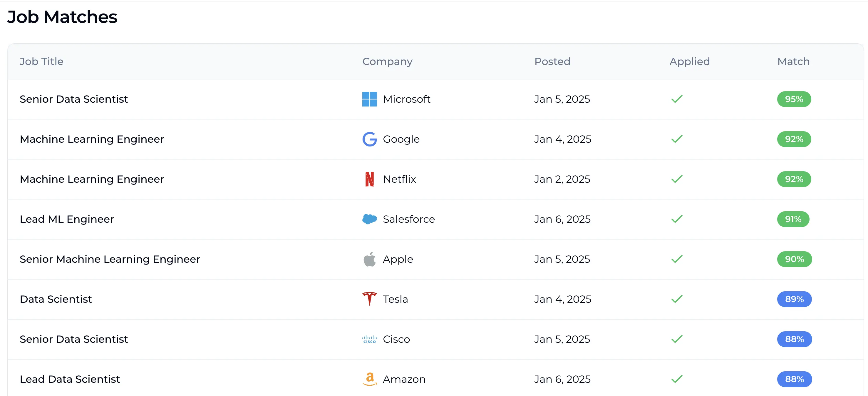868x396 pixels.
Task: Open the Machine Learning Engineer job at Google
Action: [x=92, y=139]
